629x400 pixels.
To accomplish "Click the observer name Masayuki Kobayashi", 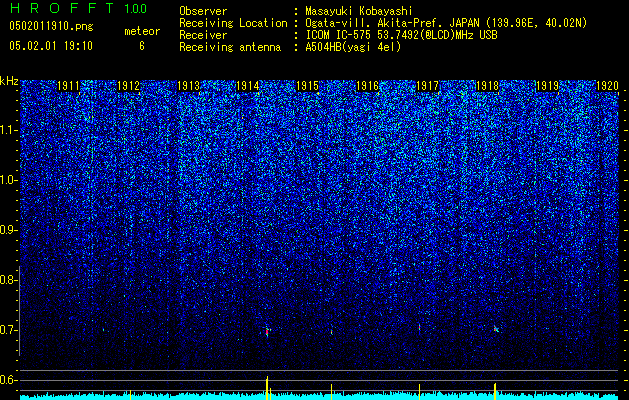I will (359, 11).
